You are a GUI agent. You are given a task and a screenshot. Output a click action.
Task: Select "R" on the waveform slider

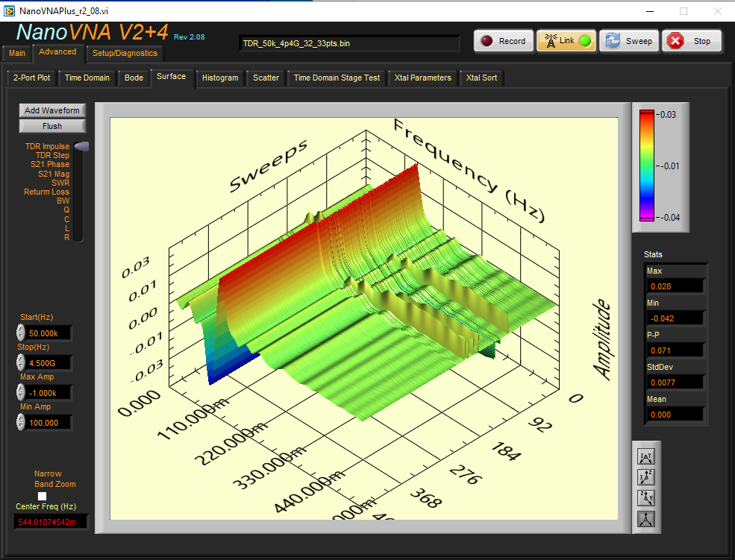(66, 237)
